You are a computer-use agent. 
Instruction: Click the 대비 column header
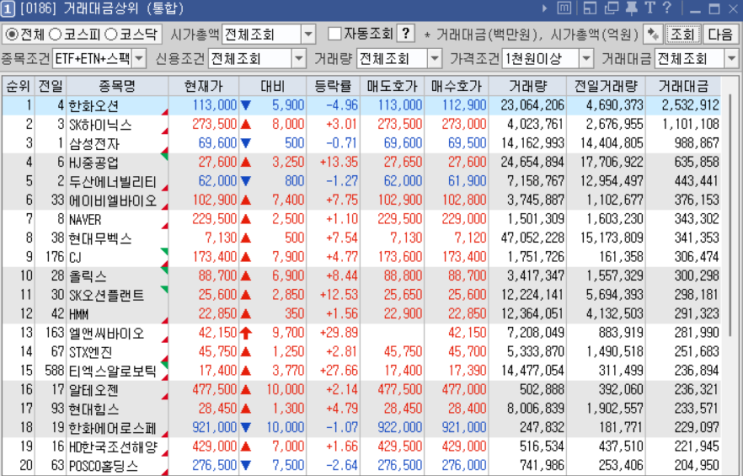point(273,86)
